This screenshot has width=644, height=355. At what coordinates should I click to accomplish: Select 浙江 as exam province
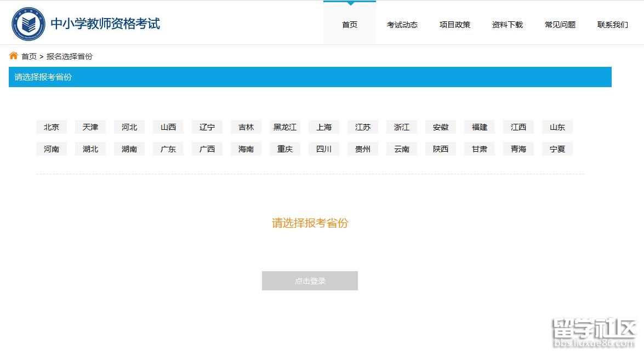coord(402,127)
